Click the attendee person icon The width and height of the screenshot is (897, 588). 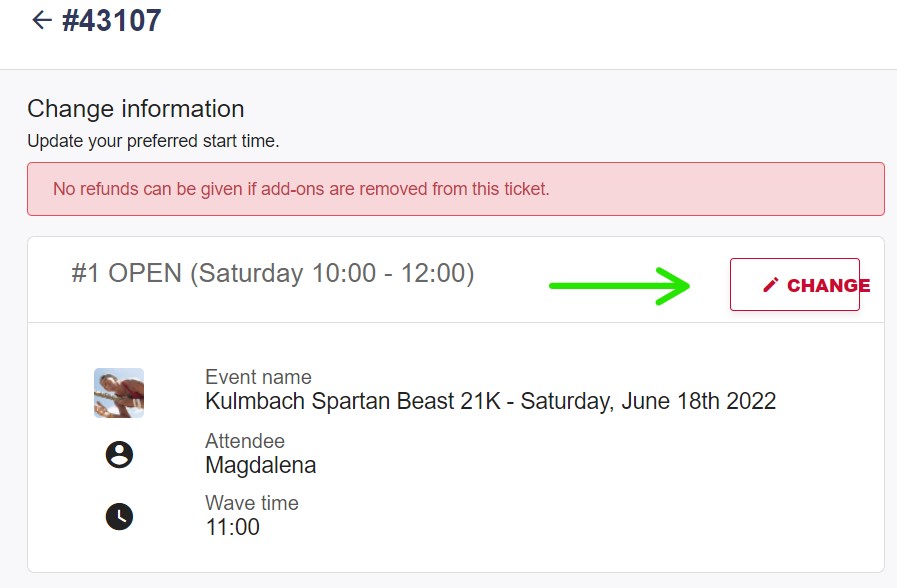(x=119, y=455)
